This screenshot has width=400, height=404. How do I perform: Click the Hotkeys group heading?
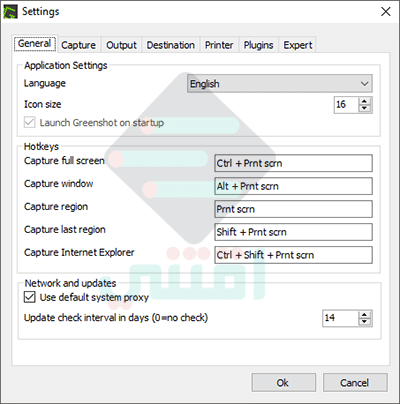click(x=41, y=146)
